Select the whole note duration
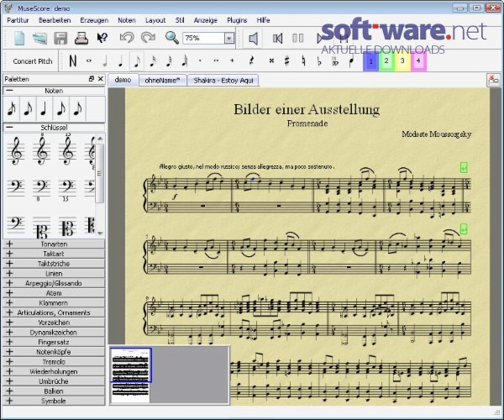Viewport: 504px width, 420px height. [89, 60]
